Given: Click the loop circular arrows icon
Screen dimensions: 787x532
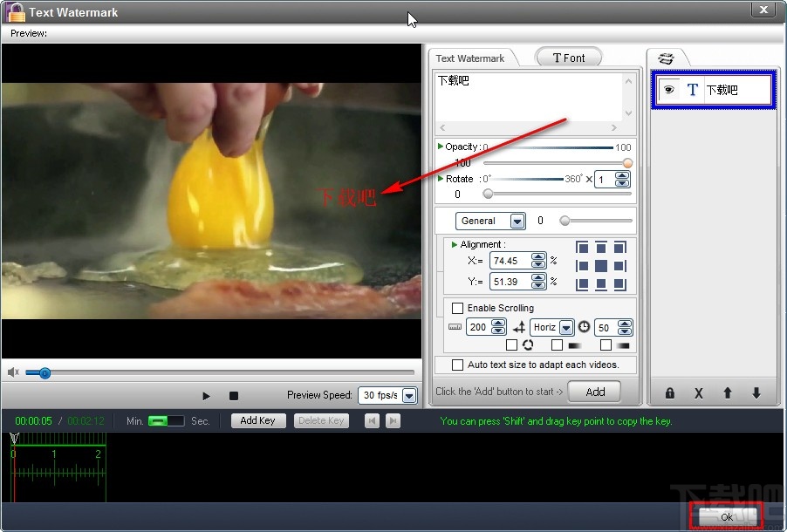Looking at the screenshot, I should coord(528,344).
